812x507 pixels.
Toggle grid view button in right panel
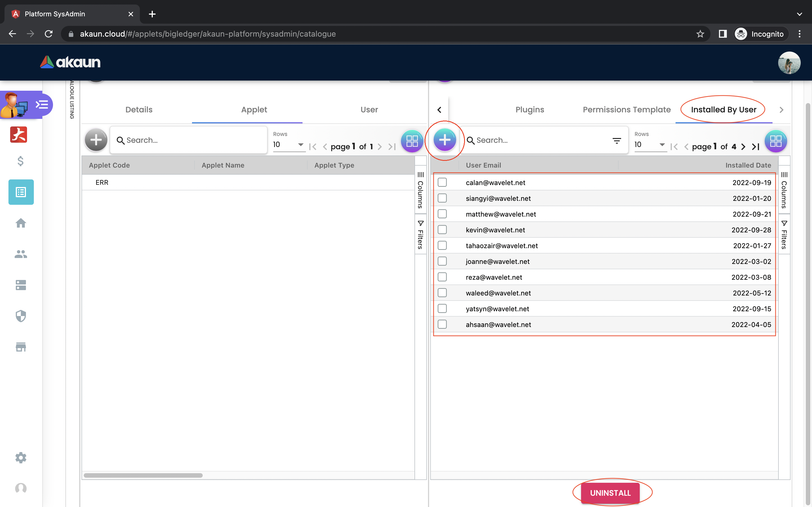pos(775,141)
